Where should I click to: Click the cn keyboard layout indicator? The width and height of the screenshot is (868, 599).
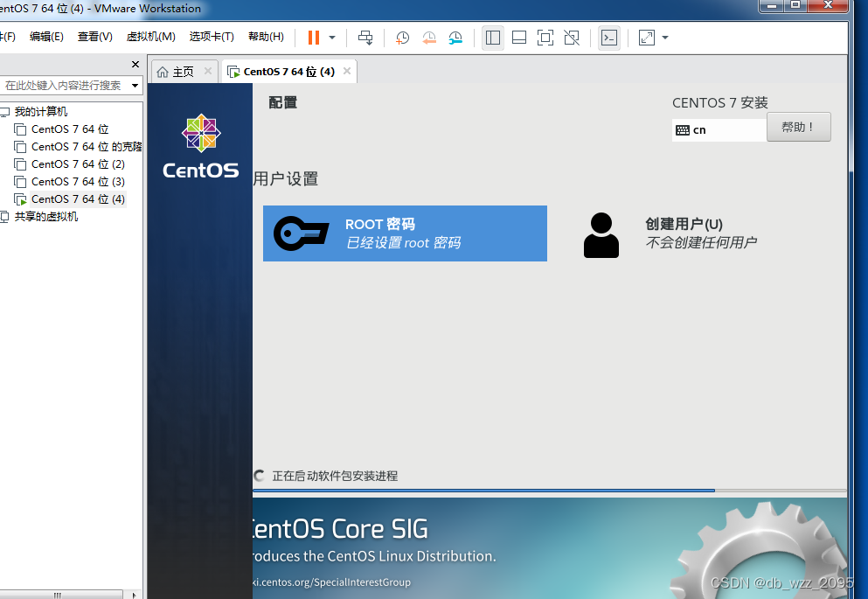pyautogui.click(x=719, y=130)
